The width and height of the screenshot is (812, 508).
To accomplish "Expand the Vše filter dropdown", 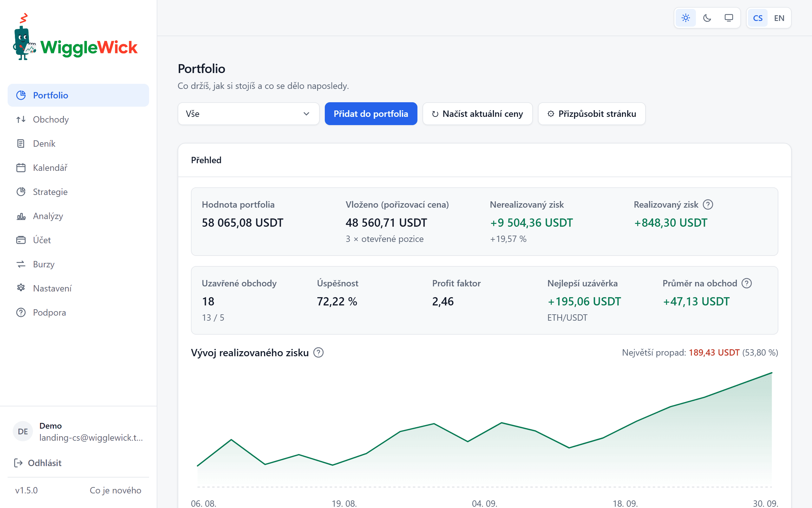I will pos(248,114).
